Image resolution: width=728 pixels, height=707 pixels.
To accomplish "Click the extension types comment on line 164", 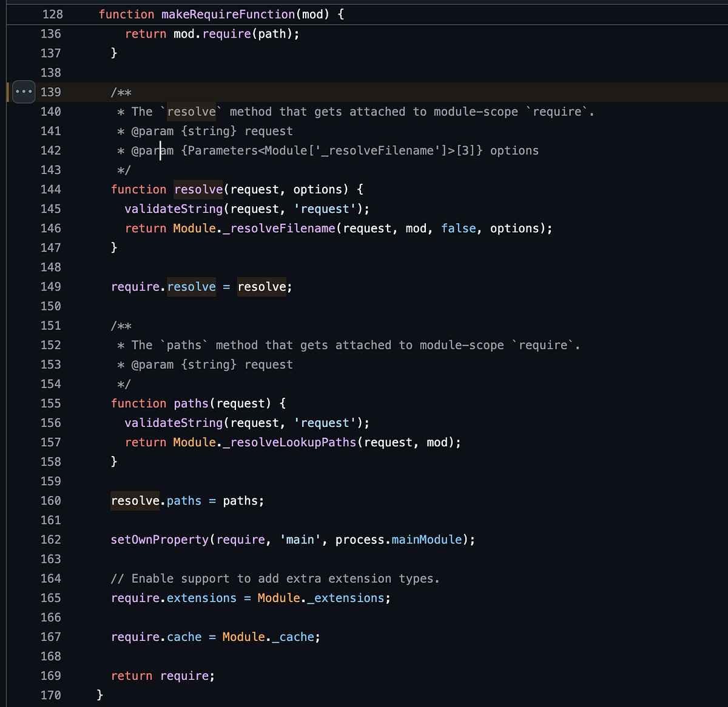I will click(x=275, y=578).
